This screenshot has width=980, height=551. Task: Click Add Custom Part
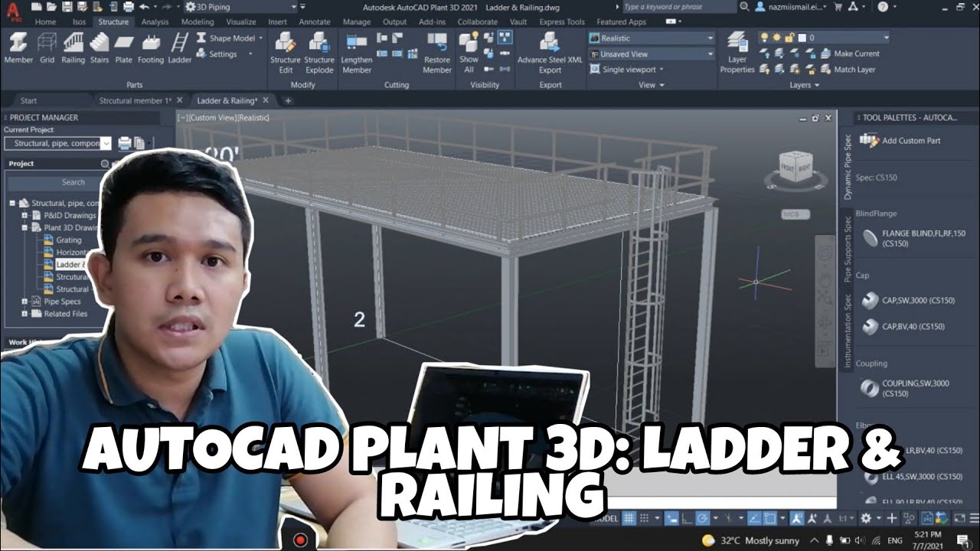pos(901,141)
